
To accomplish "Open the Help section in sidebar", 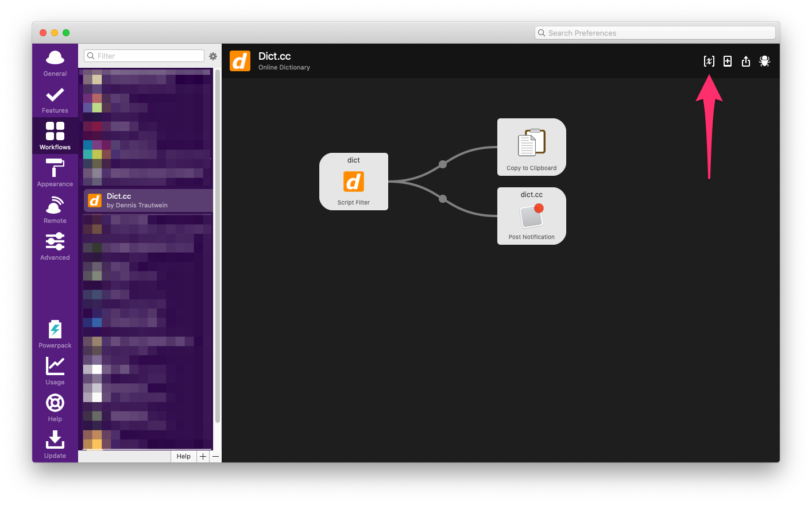I will [x=55, y=407].
